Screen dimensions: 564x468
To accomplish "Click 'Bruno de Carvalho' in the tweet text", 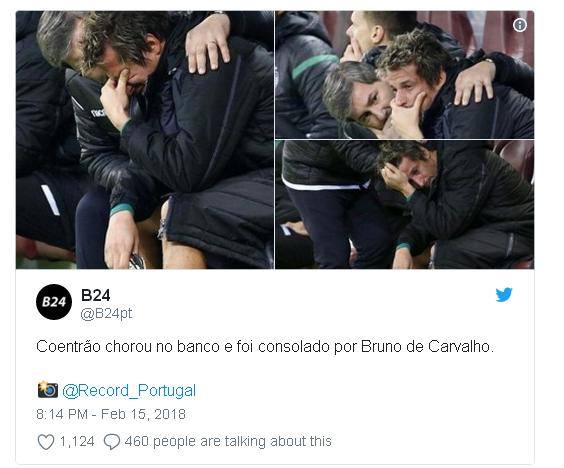I will click(x=427, y=347).
